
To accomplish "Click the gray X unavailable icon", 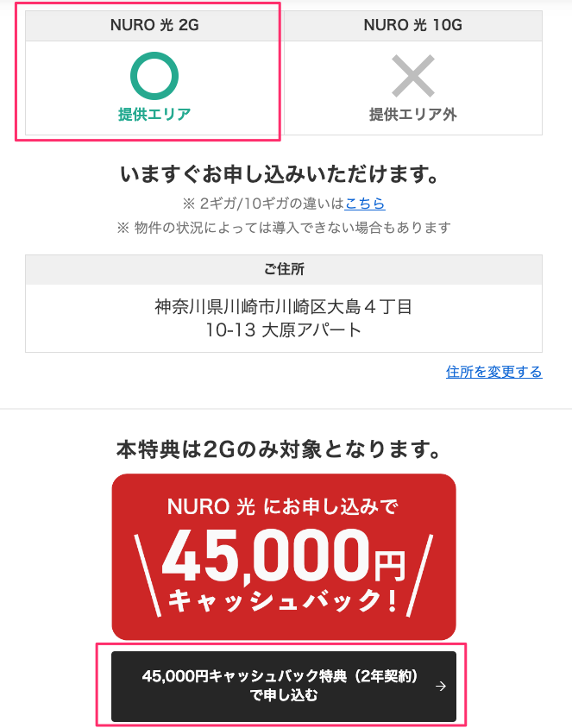I will [x=412, y=76].
